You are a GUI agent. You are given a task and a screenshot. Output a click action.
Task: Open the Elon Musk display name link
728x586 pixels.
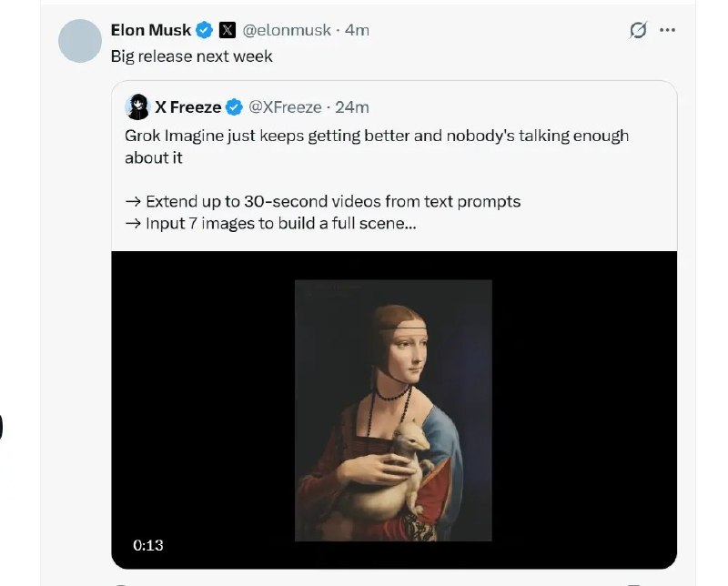coord(151,30)
